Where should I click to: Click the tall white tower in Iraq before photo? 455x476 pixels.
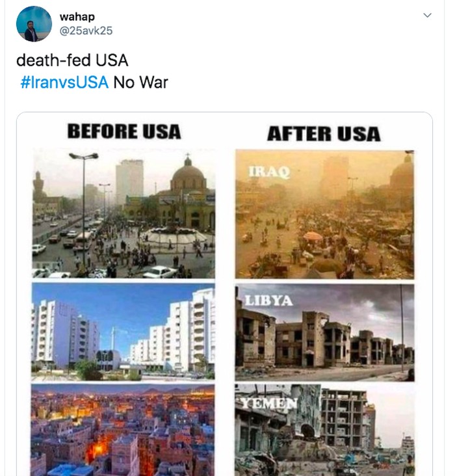tap(129, 182)
